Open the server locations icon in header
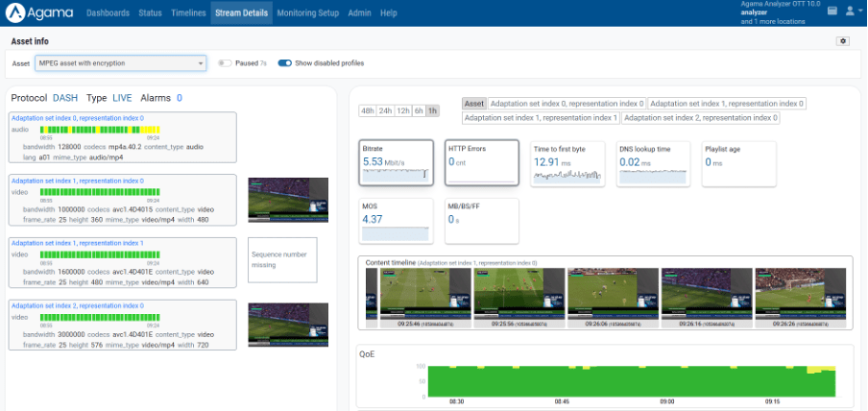The height and width of the screenshot is (411, 868). 832,12
